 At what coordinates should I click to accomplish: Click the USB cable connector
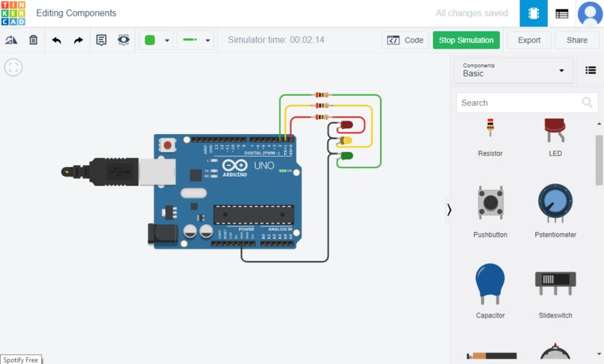pos(118,172)
